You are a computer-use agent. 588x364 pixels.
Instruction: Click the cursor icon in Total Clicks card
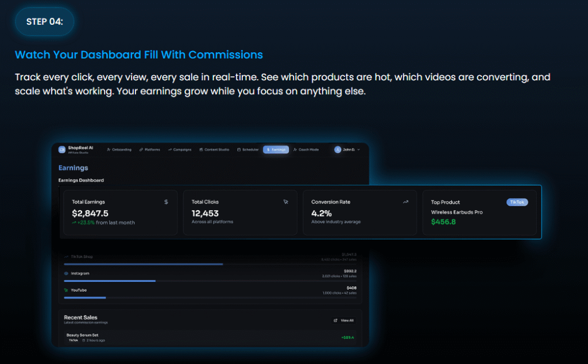tap(285, 202)
